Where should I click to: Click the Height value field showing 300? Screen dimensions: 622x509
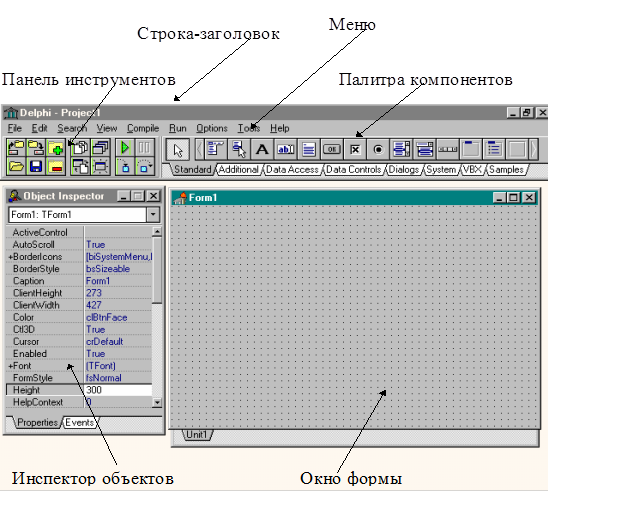point(118,390)
